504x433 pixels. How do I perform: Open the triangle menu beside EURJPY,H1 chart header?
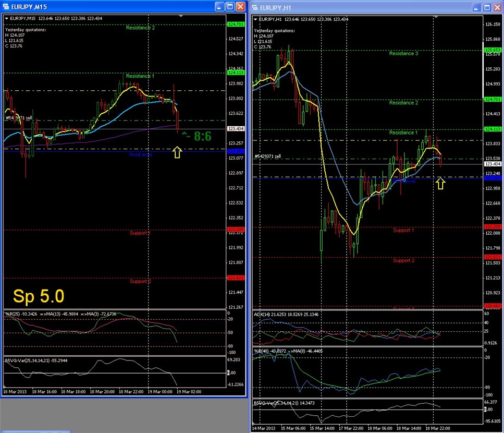[255, 19]
